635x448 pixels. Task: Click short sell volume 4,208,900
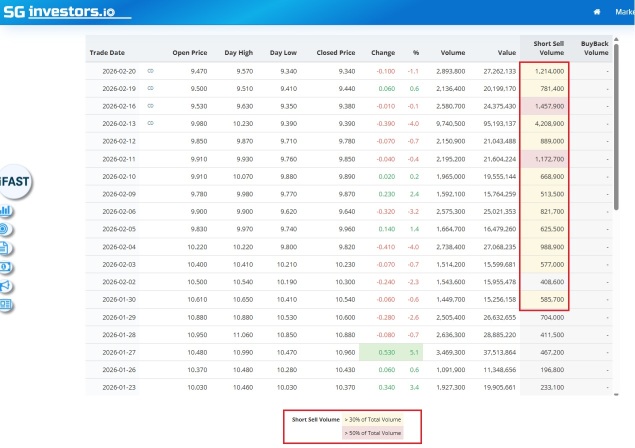[549, 124]
